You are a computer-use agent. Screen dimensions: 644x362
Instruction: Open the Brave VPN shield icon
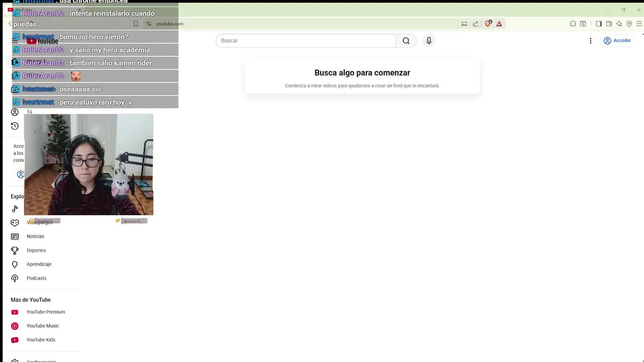click(x=629, y=24)
